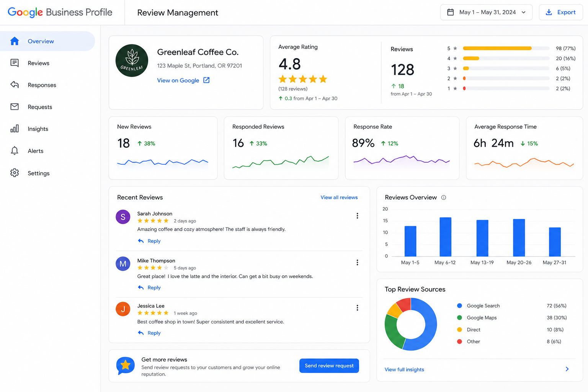Click the calendar icon in date picker

coord(451,12)
